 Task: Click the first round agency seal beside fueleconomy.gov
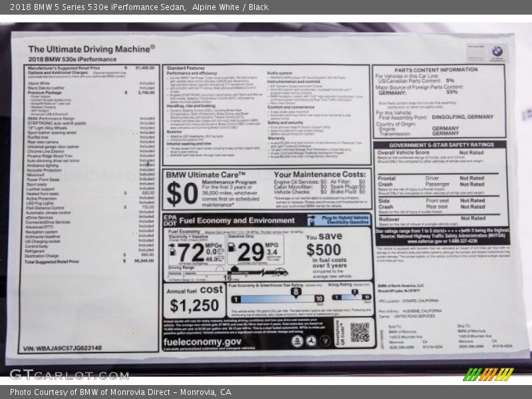[x=297, y=341]
